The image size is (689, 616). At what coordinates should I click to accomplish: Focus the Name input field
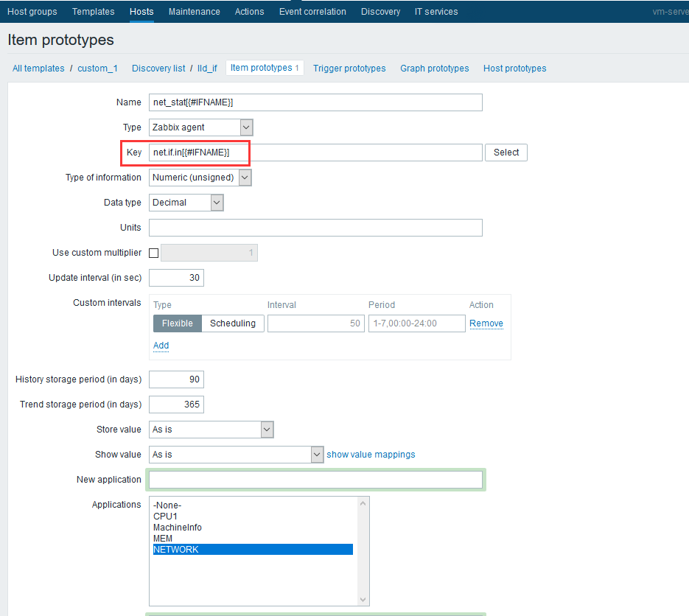[x=315, y=102]
